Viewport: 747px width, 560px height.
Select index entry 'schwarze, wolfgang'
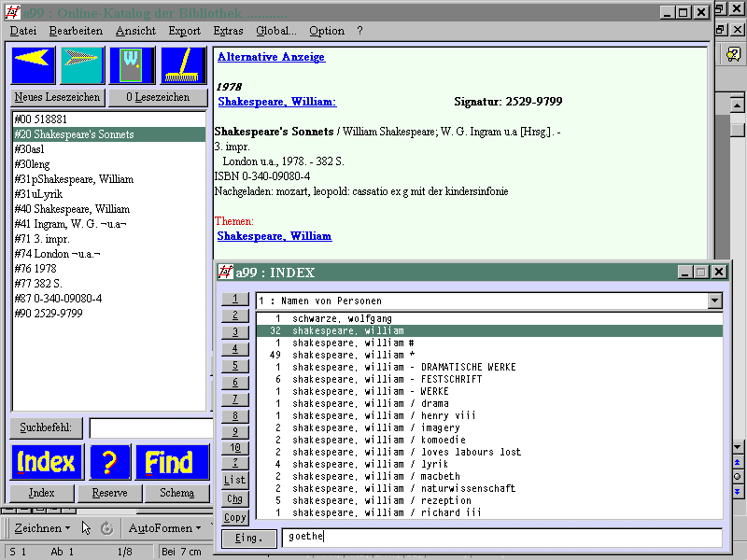[x=489, y=318]
